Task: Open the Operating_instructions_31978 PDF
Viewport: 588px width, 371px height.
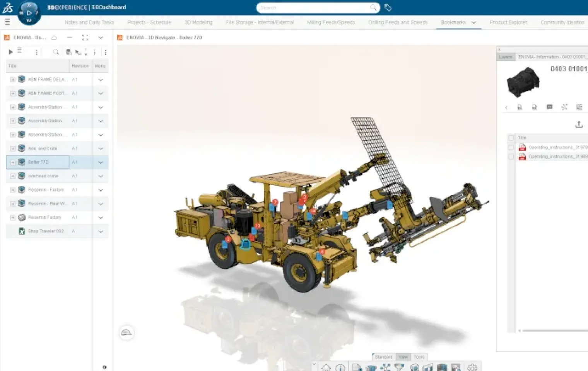Action: pyautogui.click(x=558, y=147)
